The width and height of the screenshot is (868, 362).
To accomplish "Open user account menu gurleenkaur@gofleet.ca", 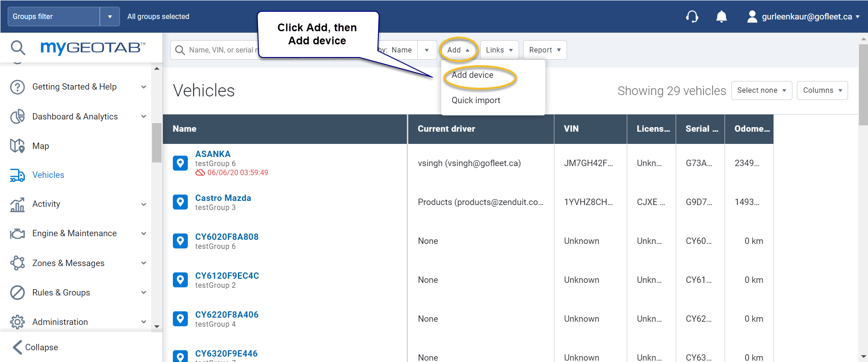I will tap(810, 17).
